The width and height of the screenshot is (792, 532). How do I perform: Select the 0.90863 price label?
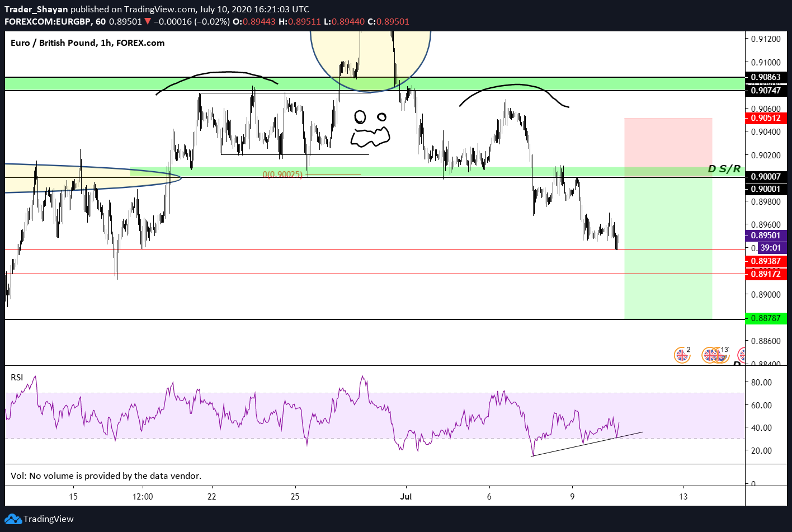click(766, 77)
